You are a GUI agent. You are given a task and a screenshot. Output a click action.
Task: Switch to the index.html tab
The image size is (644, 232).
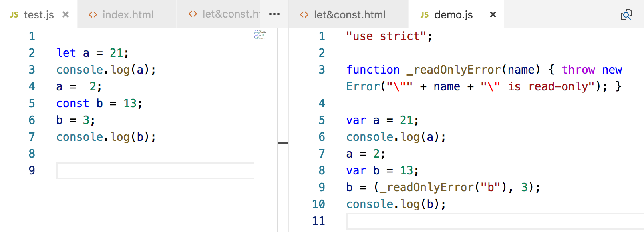point(128,15)
